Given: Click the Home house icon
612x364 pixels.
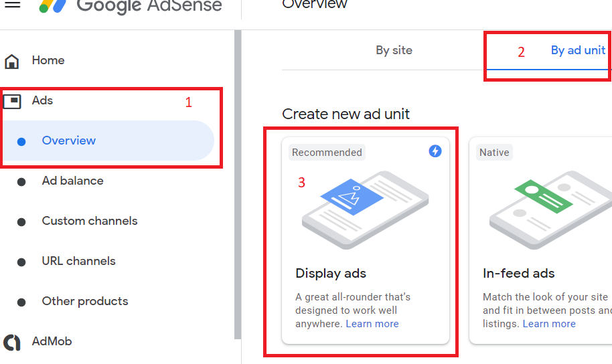Looking at the screenshot, I should click(11, 62).
